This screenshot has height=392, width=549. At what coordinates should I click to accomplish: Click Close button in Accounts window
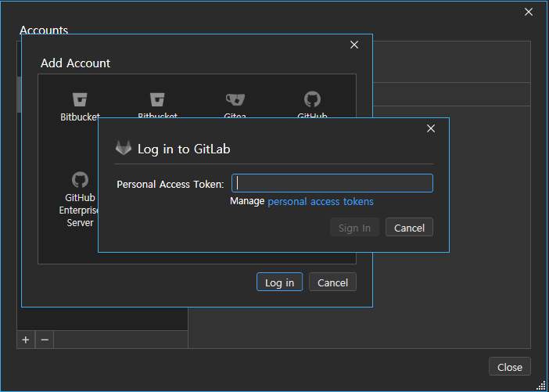510,366
